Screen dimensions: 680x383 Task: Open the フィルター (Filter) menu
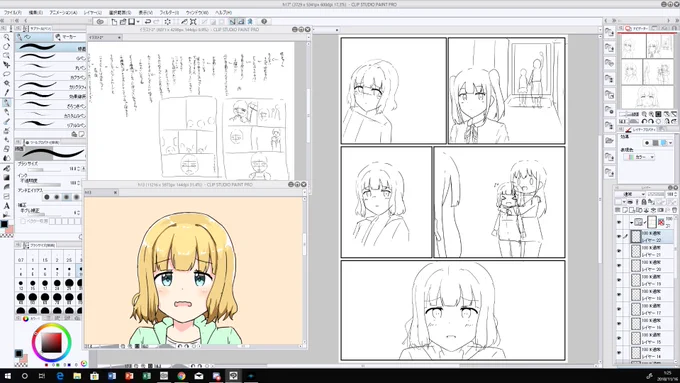click(x=169, y=13)
